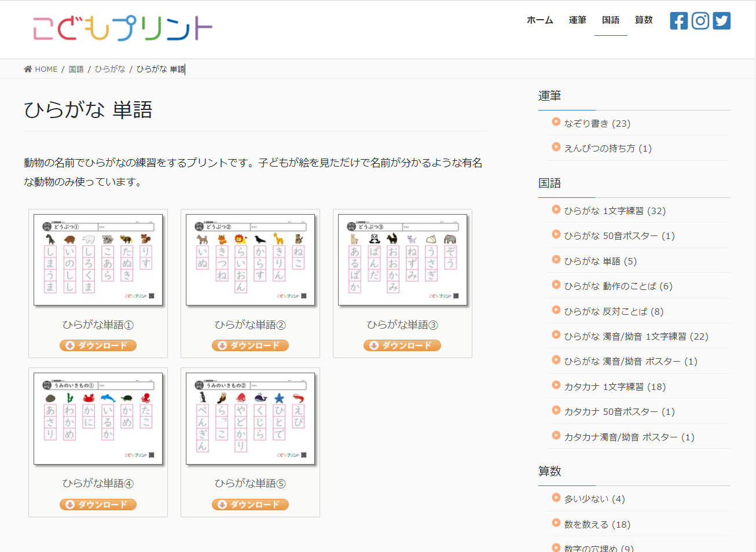Open the 運筆 navigation menu item
Viewport: 756px width, 552px height.
click(577, 20)
